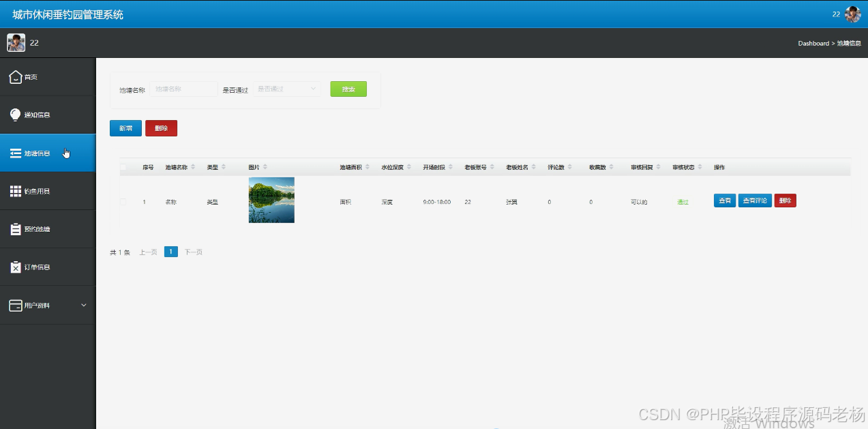Select 池塘信息 in the sidebar
Image resolution: width=868 pixels, height=429 pixels.
pos(48,153)
